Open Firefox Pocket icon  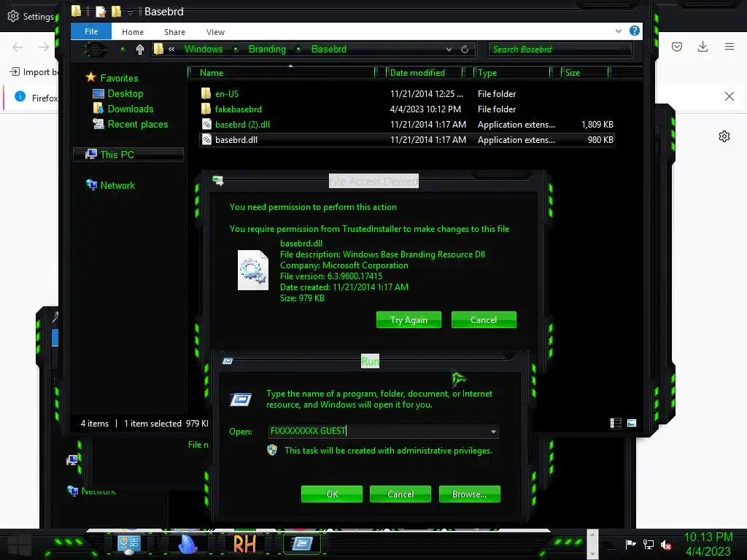[x=677, y=46]
